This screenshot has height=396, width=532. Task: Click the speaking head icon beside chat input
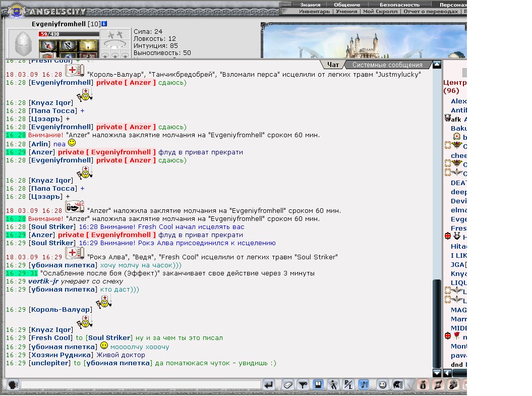pos(13,385)
